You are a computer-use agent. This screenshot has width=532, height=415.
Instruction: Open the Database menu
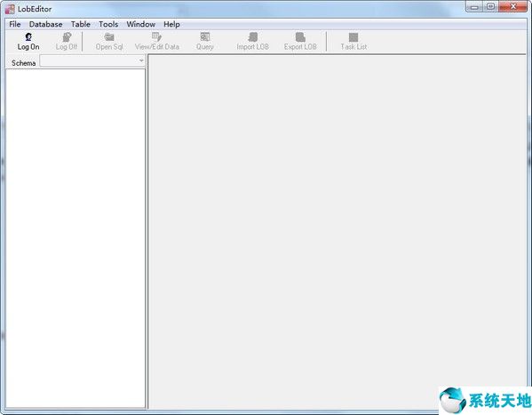pyautogui.click(x=46, y=24)
